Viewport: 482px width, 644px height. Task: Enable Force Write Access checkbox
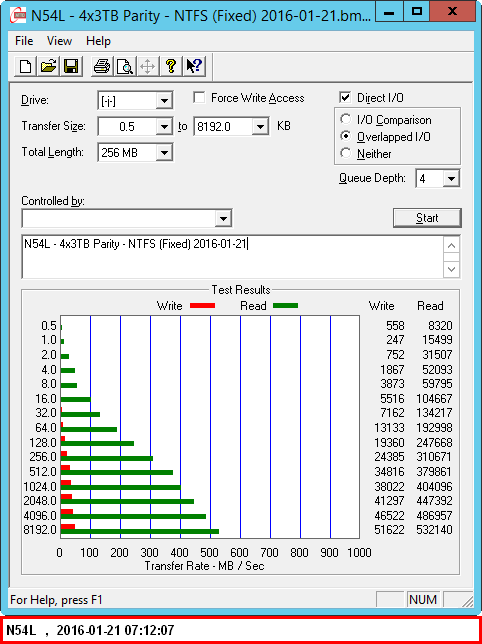200,98
